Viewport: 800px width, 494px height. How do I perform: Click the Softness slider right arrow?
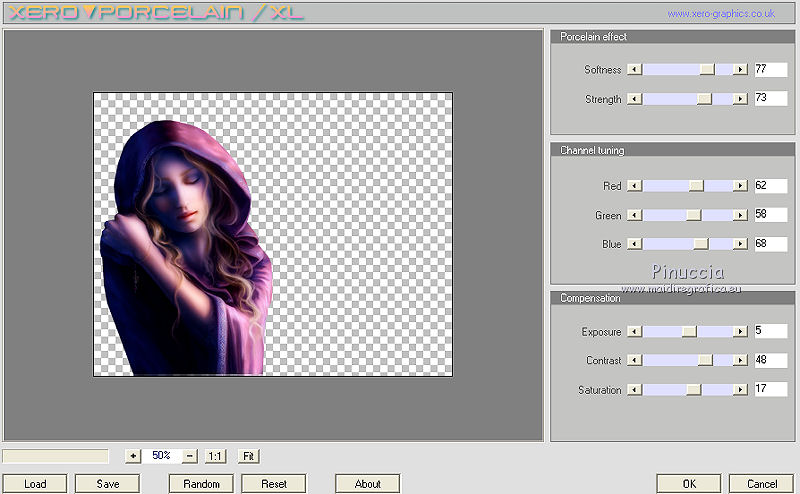740,70
